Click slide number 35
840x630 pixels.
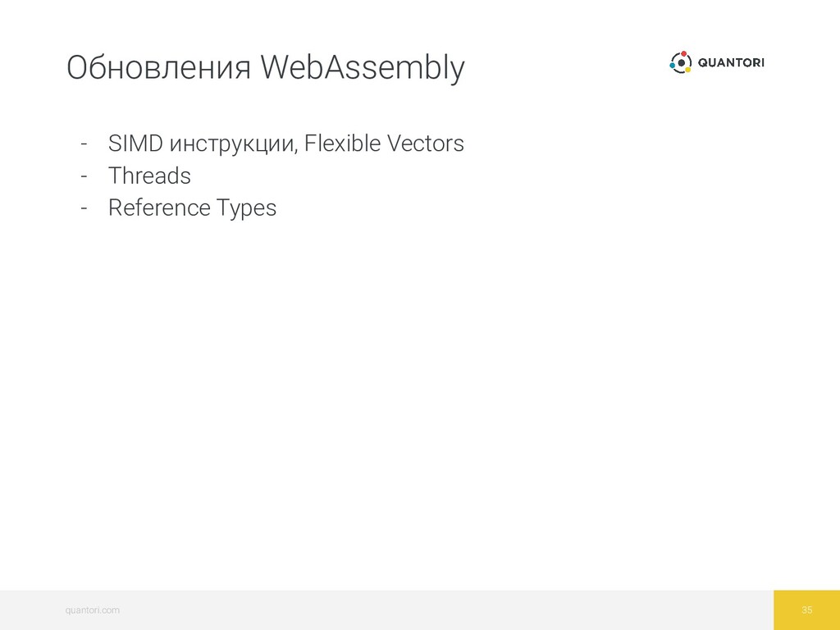point(807,610)
